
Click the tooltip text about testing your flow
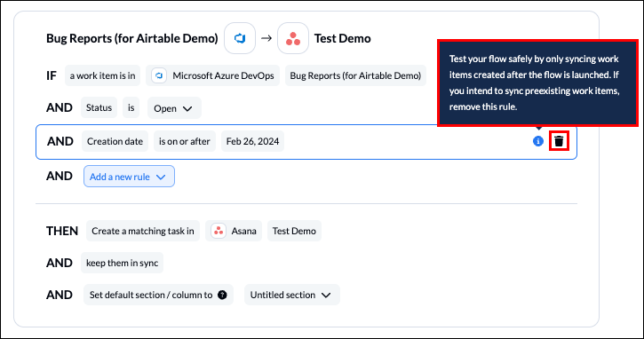click(x=534, y=83)
